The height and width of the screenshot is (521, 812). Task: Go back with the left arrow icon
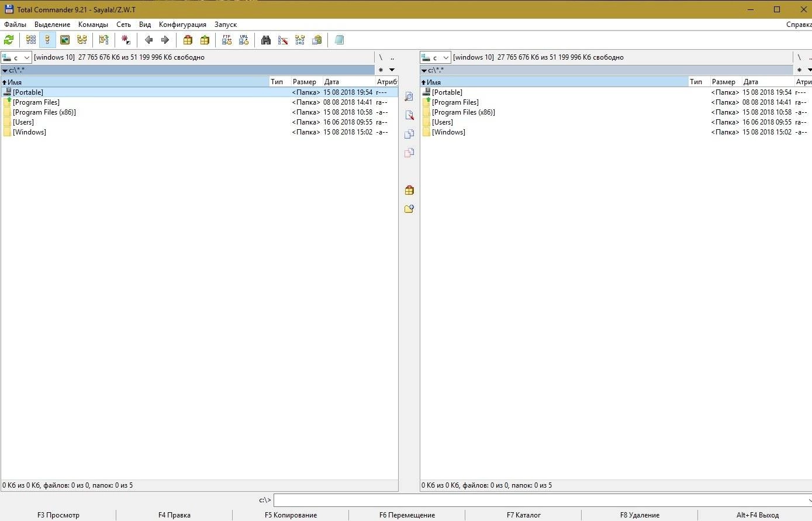(148, 40)
